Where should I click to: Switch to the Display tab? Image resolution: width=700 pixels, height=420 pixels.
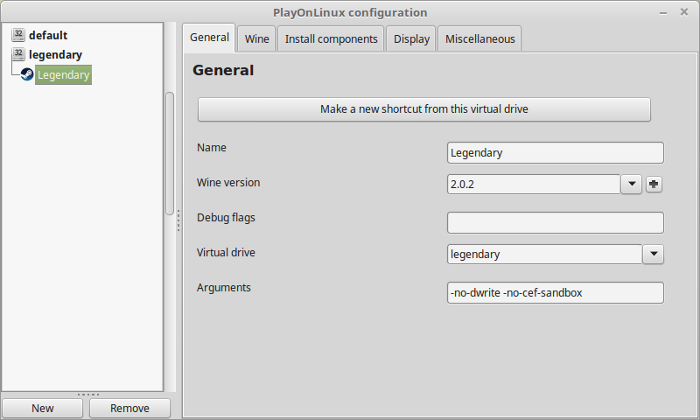411,39
